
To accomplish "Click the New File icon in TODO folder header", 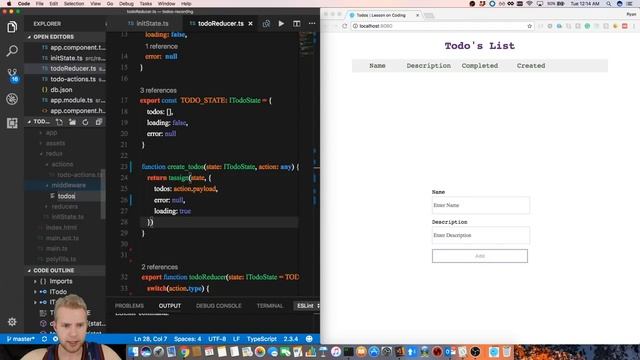I will tap(59, 122).
